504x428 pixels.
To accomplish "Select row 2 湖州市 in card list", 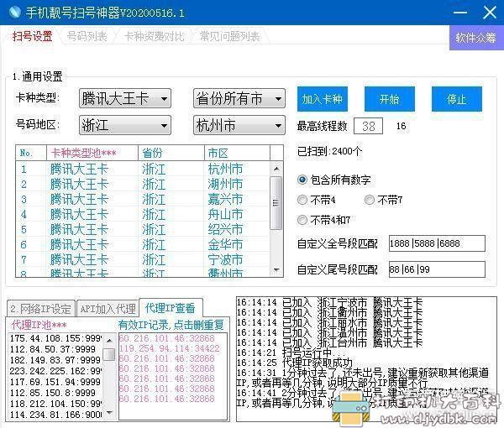I will [143, 184].
